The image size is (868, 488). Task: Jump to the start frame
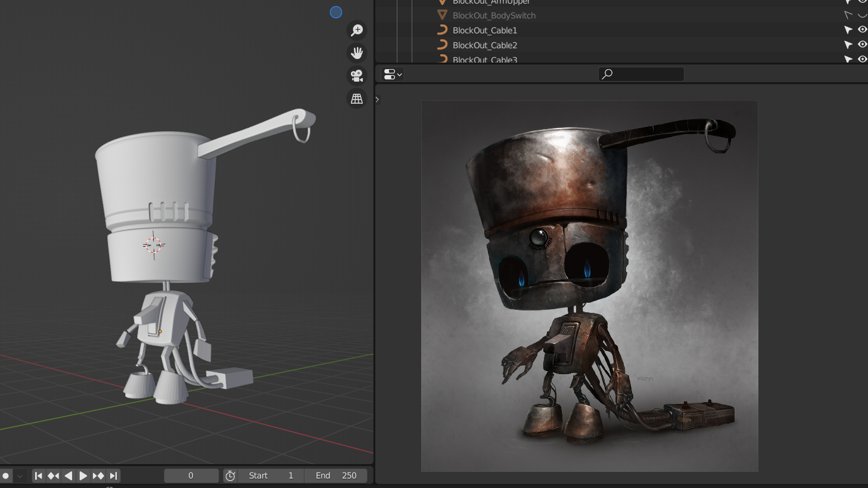coord(39,475)
